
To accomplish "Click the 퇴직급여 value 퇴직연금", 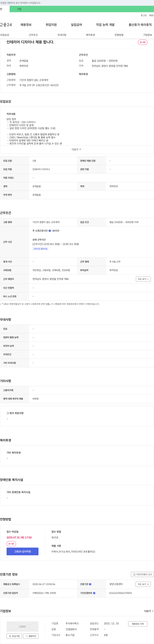I will point(114,270).
